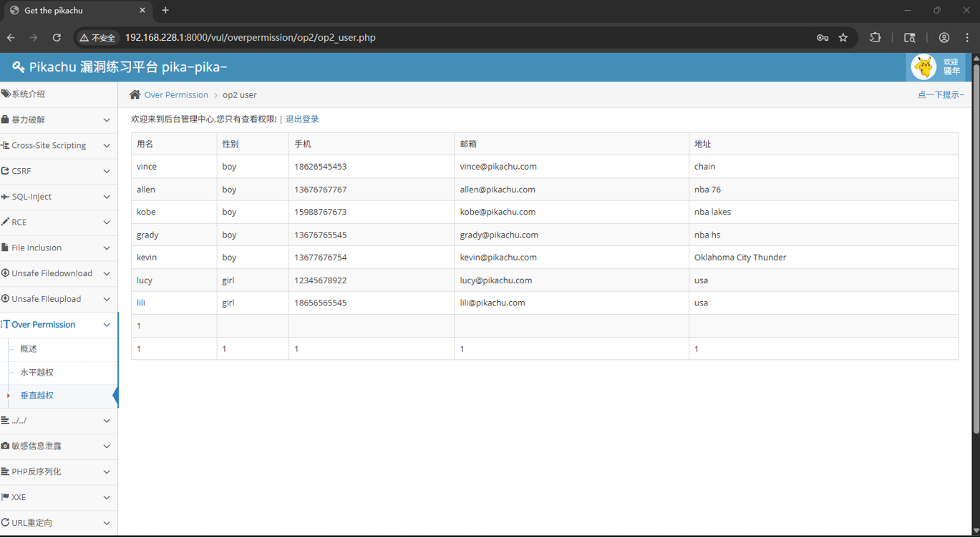980x538 pixels.
Task: Click the grady username cell
Action: click(x=174, y=235)
